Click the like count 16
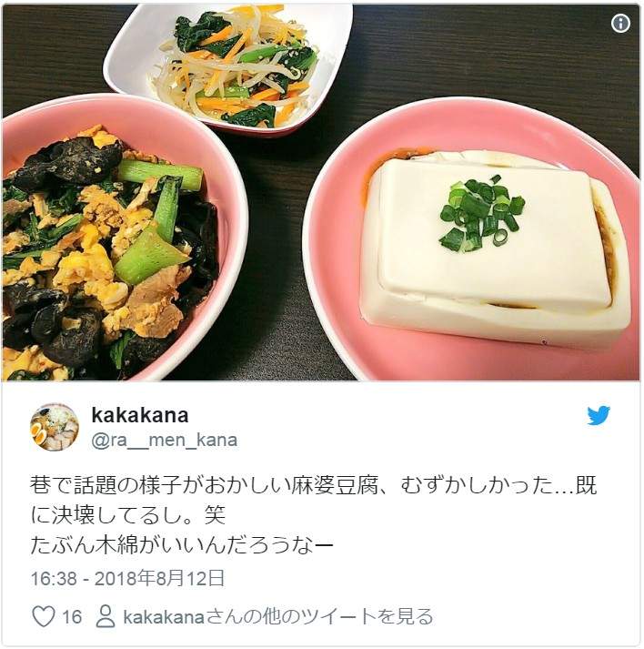 tap(72, 617)
